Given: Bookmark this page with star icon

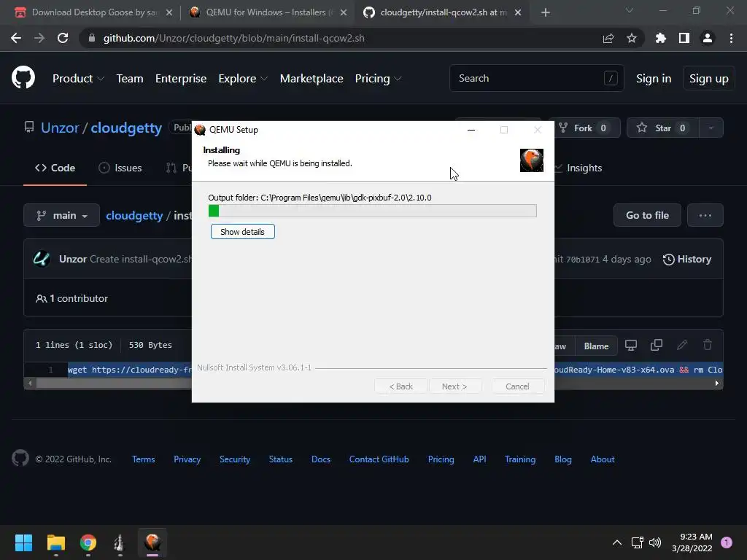Looking at the screenshot, I should coord(632,38).
